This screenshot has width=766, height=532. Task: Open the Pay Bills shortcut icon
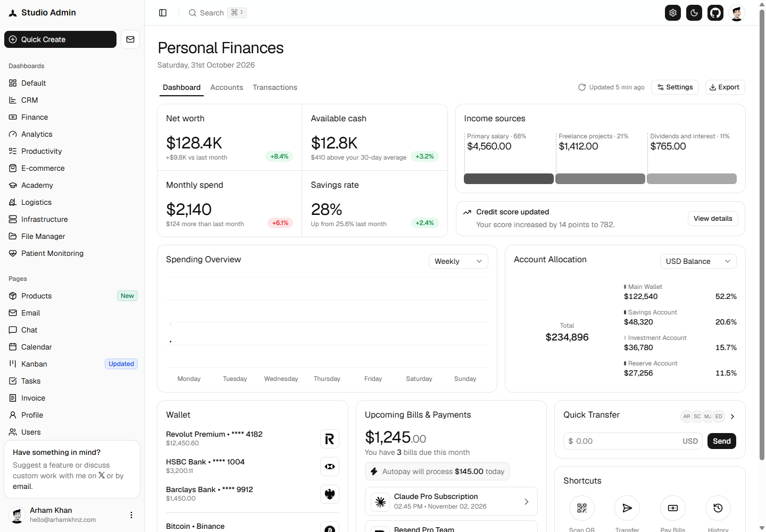673,508
